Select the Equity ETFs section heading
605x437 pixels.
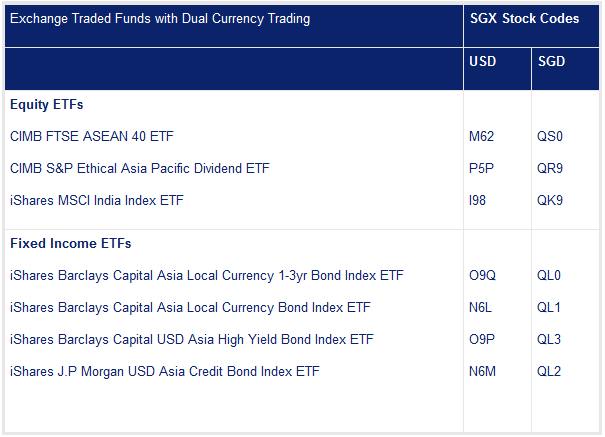pos(47,105)
